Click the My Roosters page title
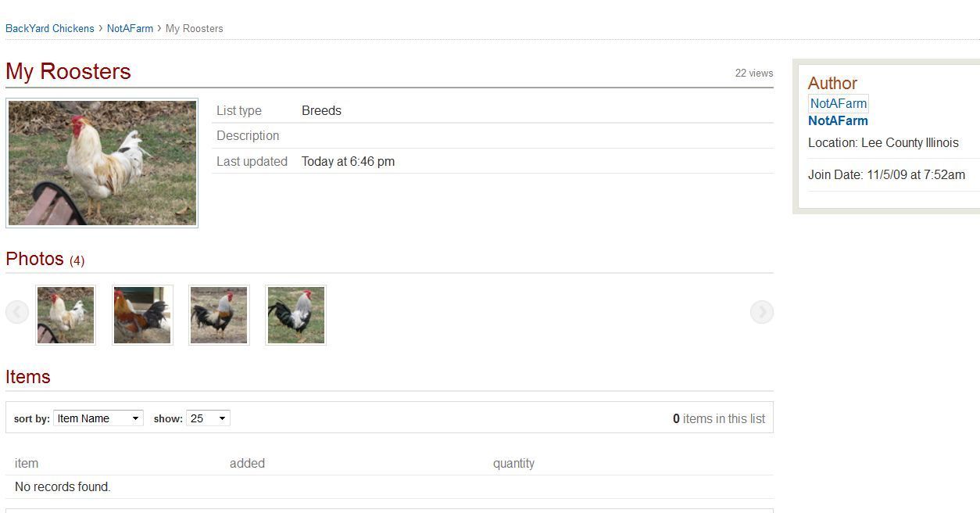 [68, 71]
